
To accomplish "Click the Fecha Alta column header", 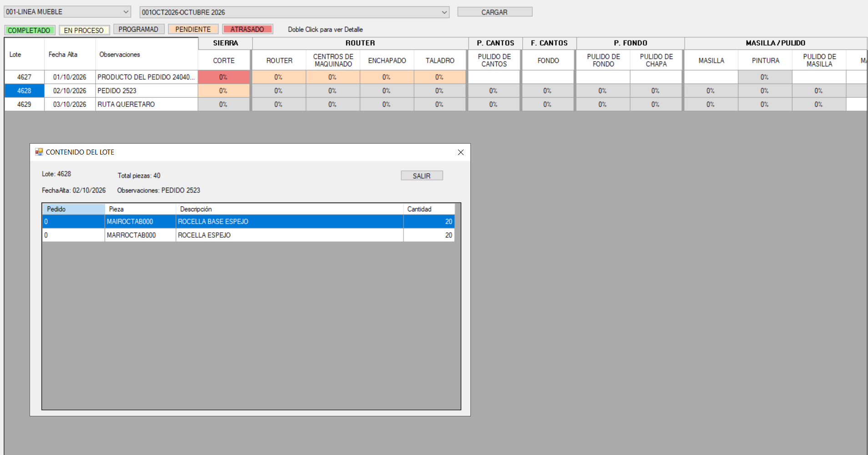I will (x=70, y=54).
